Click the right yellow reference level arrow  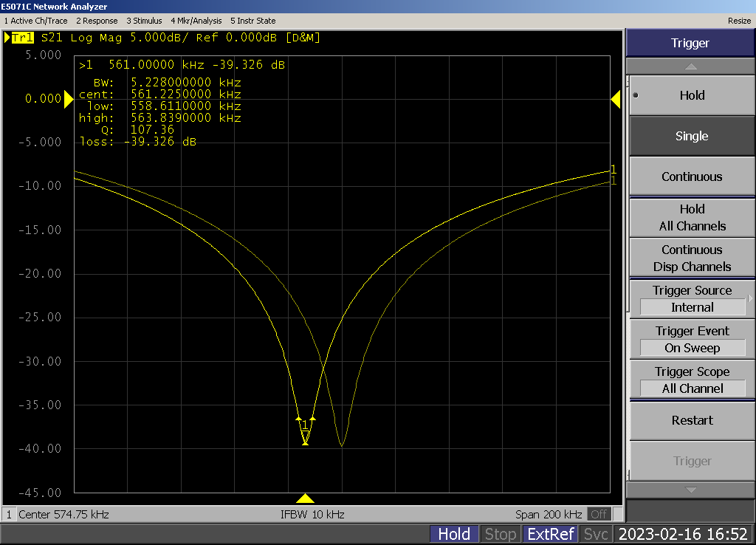pos(615,99)
